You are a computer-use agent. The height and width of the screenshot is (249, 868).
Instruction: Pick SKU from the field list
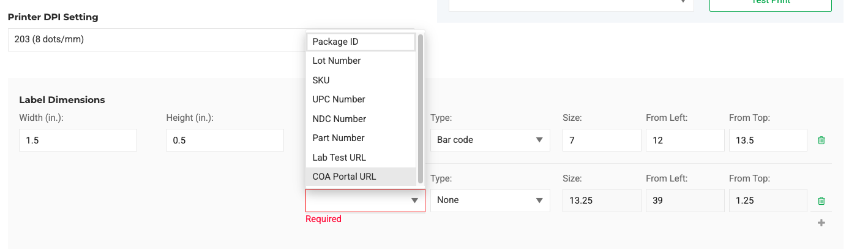(361, 80)
